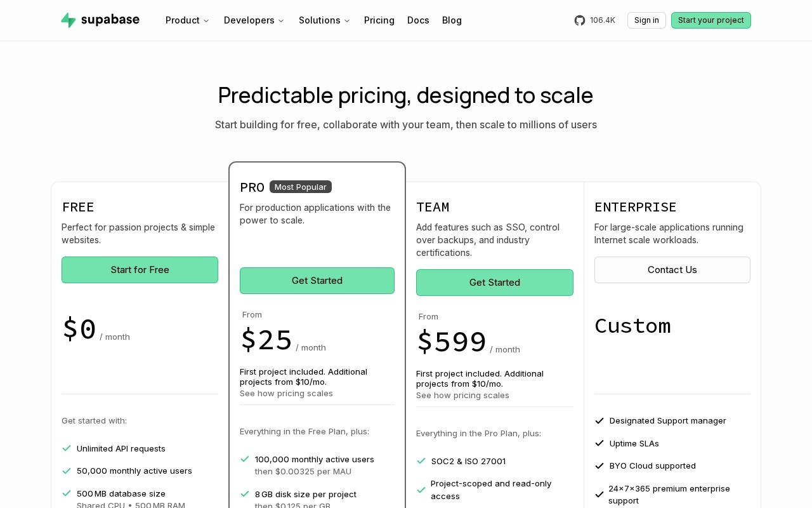Expand the Product dropdown menu
This screenshot has height=508, width=812.
point(187,20)
